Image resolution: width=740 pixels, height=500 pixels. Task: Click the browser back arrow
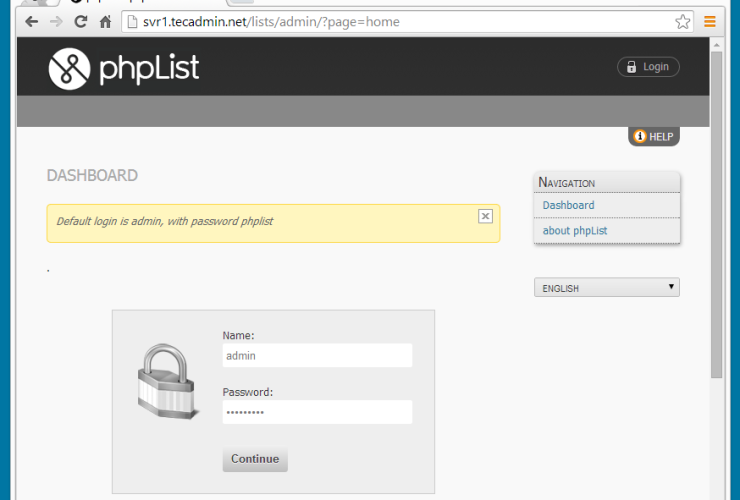click(31, 21)
